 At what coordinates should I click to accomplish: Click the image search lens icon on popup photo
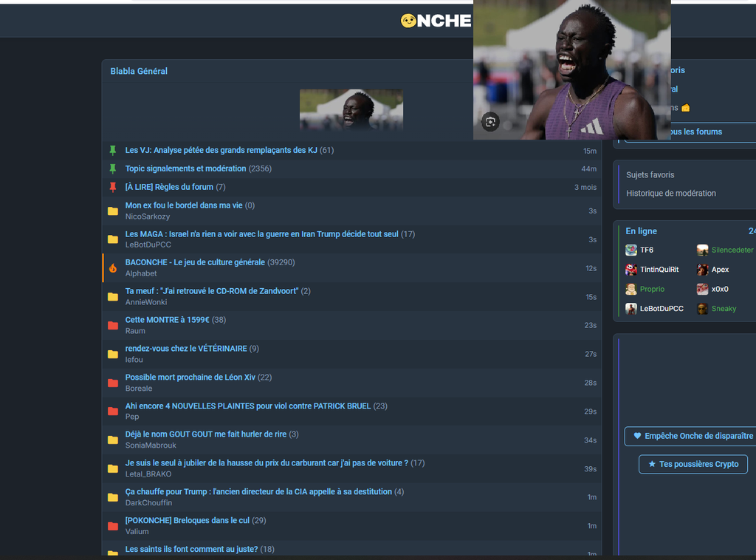pyautogui.click(x=490, y=122)
